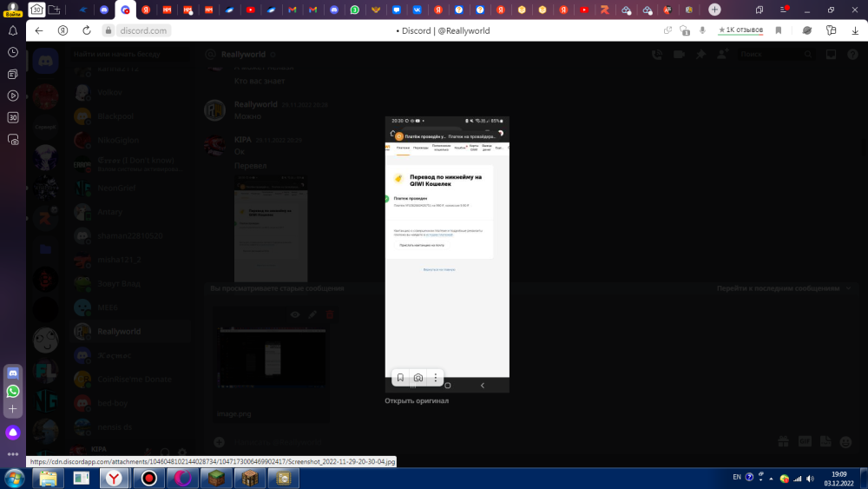Open sidebar three-dots more options

point(13,454)
